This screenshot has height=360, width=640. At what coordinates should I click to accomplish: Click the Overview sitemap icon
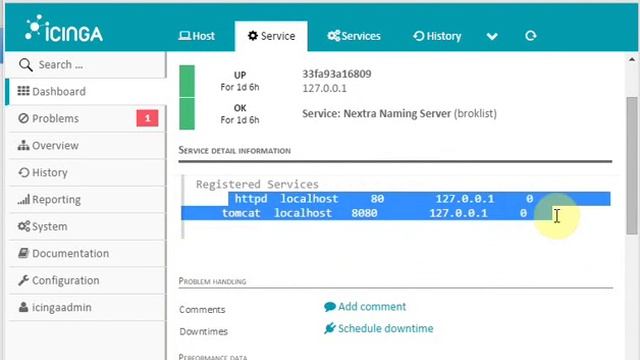coord(23,145)
